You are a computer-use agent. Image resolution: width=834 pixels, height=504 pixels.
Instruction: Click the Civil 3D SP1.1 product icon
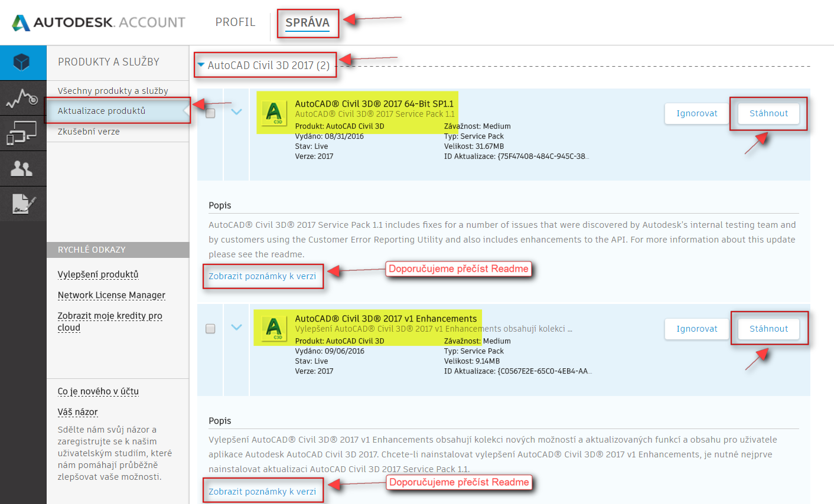click(274, 113)
